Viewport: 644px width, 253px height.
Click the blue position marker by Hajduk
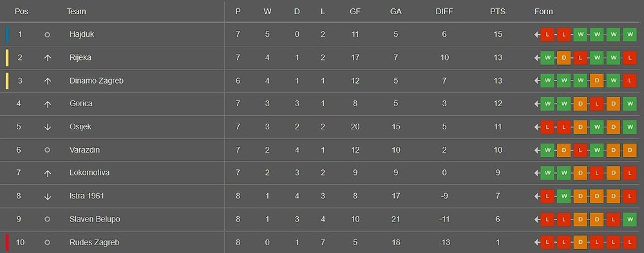[7, 35]
